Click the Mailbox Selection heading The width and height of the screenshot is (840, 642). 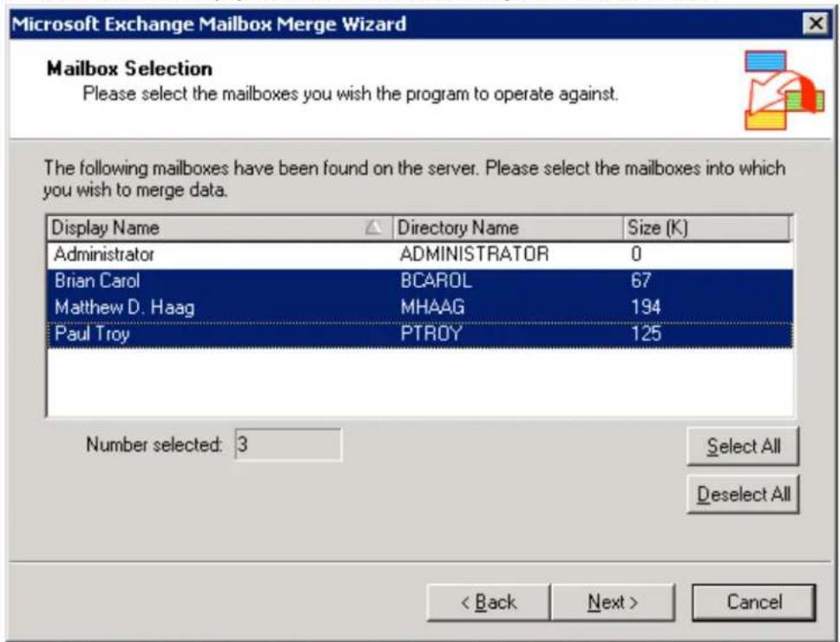point(129,69)
